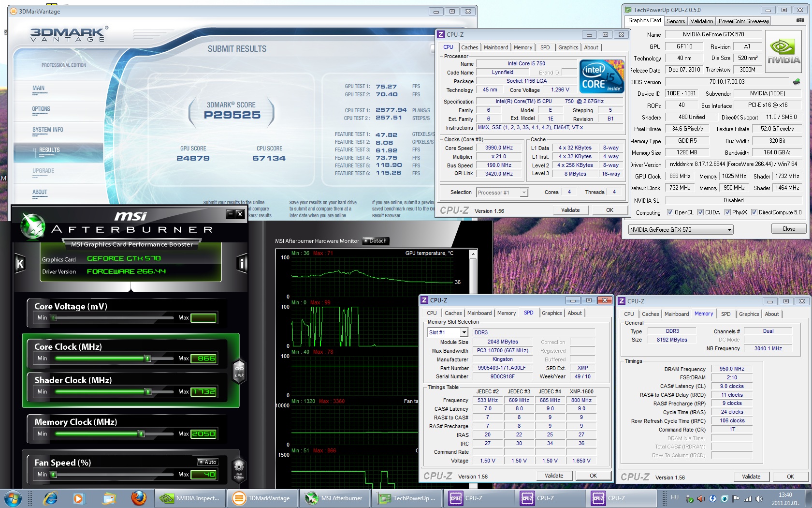Click OK in the CPU-Z Intel Core i5 window
Viewport: 812px width, 508px height.
609,210
